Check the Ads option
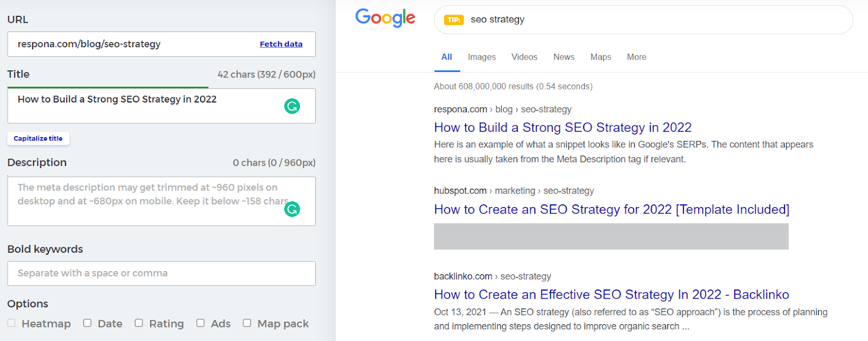Viewport: 868px width, 341px height. [x=201, y=323]
